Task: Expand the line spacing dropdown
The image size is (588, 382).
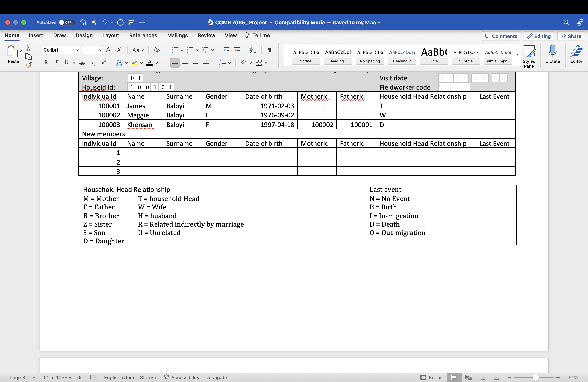Action: click(230, 63)
